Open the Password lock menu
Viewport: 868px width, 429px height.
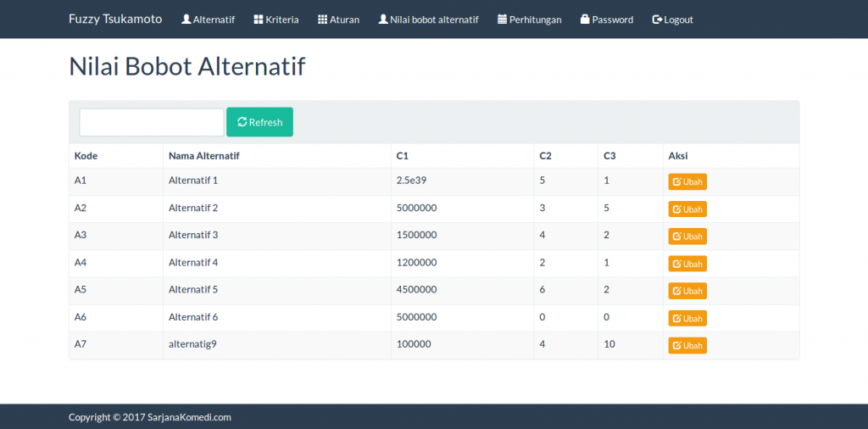607,19
